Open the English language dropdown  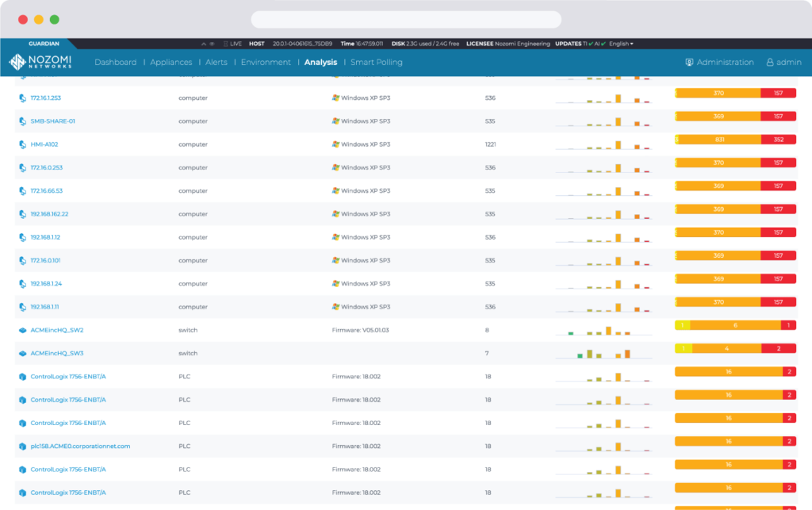point(621,44)
